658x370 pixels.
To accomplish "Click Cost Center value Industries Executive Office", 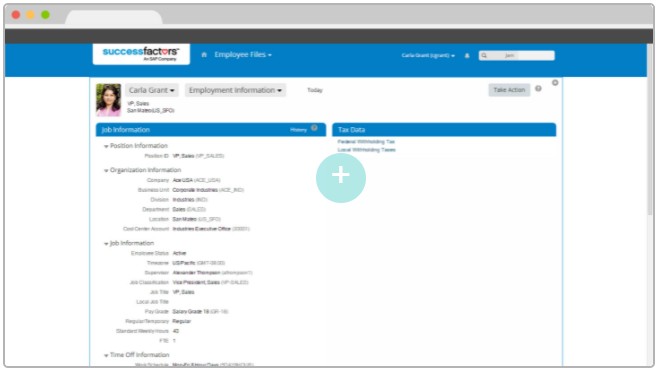I will pos(202,229).
